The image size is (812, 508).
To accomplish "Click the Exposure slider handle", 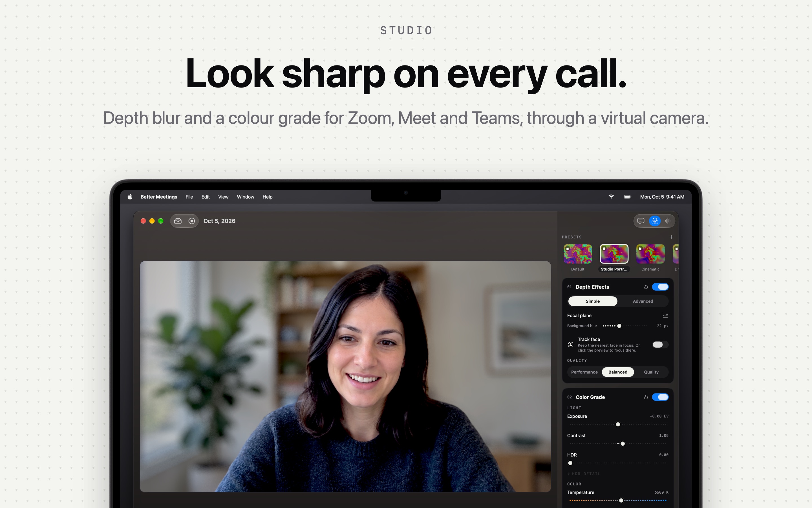I will (618, 424).
